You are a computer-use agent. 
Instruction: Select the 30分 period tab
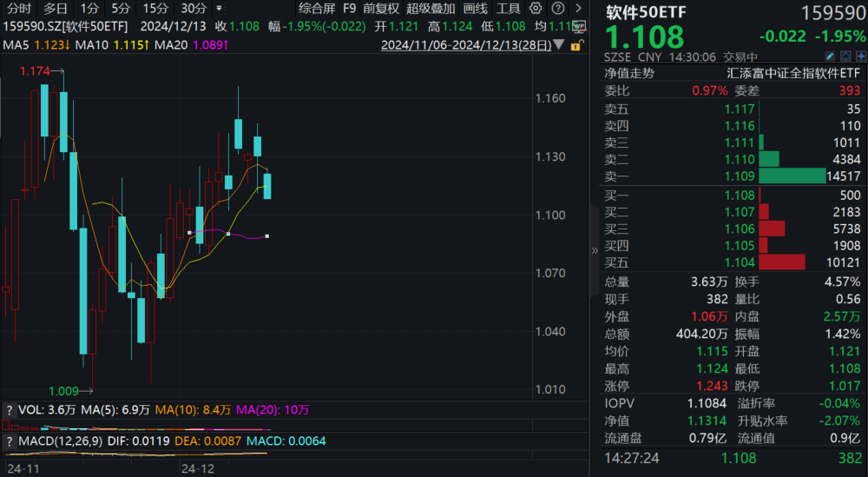(x=194, y=9)
